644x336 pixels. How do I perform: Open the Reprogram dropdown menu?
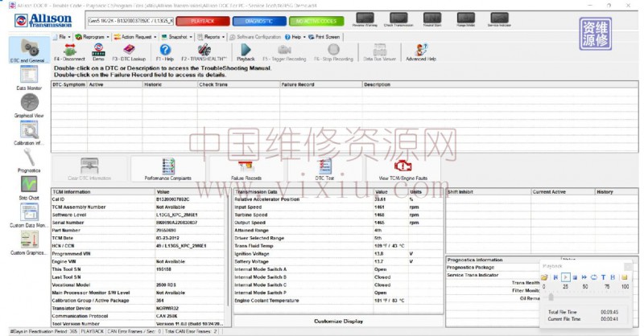(92, 37)
